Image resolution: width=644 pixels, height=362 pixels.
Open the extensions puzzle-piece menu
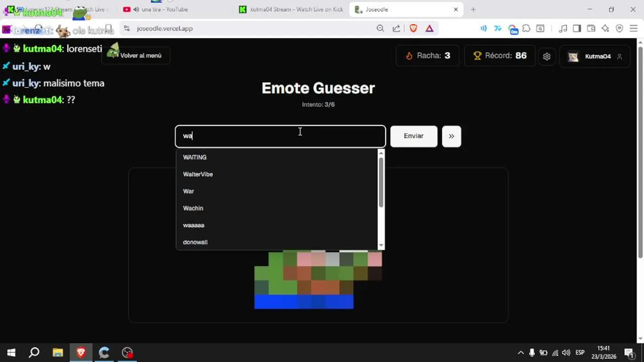pyautogui.click(x=526, y=29)
